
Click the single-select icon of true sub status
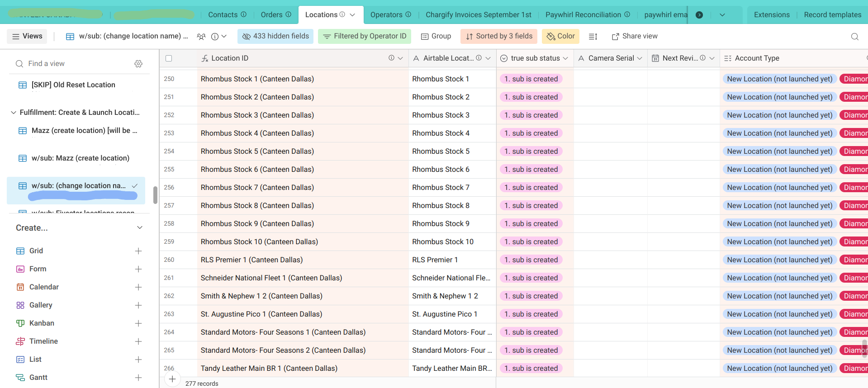click(x=504, y=58)
